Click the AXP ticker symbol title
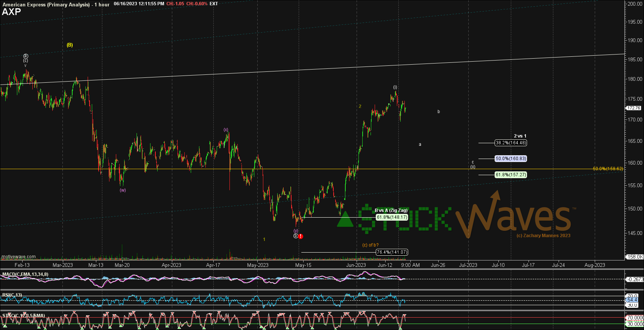Screen dimensions: 644x330 pyautogui.click(x=11, y=12)
